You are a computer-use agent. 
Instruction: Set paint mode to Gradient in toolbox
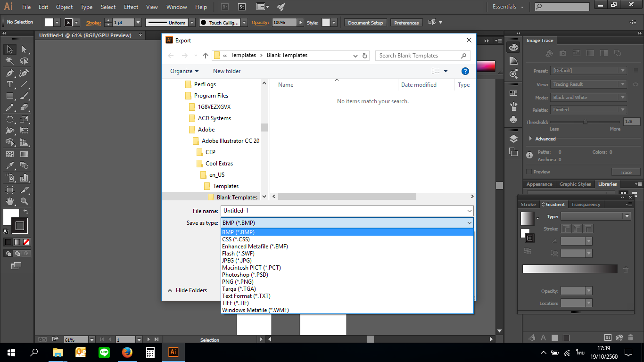point(17,242)
